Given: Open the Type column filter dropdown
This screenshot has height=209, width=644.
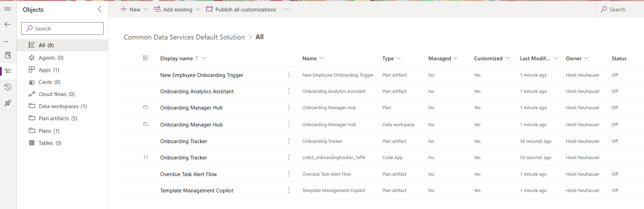Looking at the screenshot, I should point(398,58).
